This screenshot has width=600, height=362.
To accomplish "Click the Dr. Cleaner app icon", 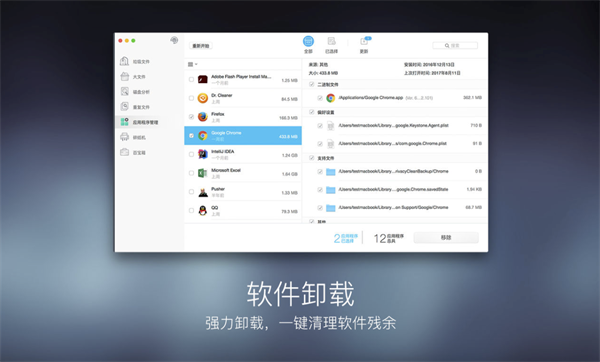I will (x=203, y=98).
